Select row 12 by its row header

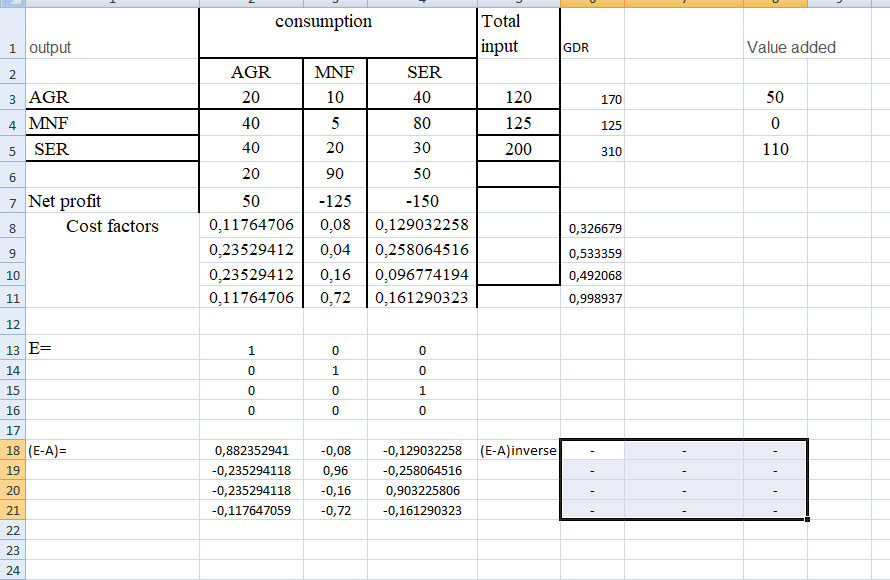click(x=12, y=324)
